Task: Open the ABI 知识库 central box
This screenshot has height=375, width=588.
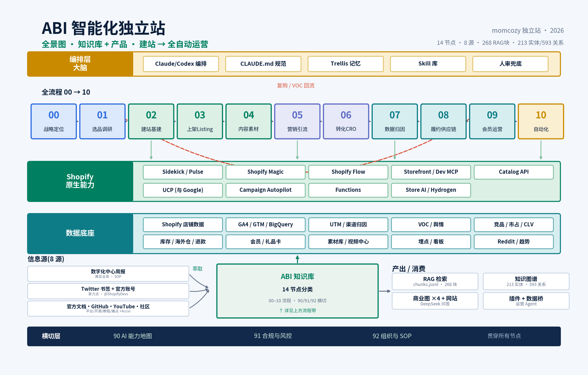Action: pyautogui.click(x=297, y=291)
